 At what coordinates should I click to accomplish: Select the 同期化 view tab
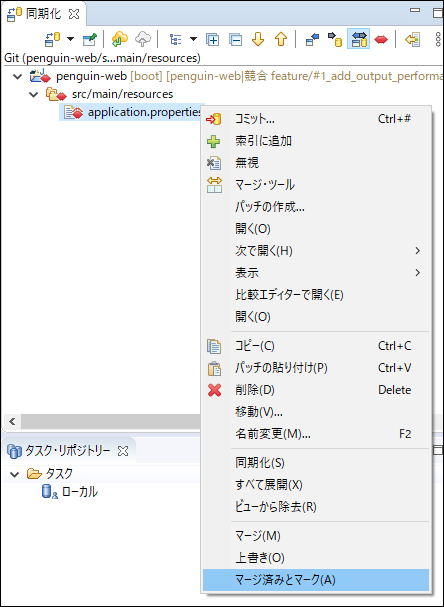coord(43,14)
